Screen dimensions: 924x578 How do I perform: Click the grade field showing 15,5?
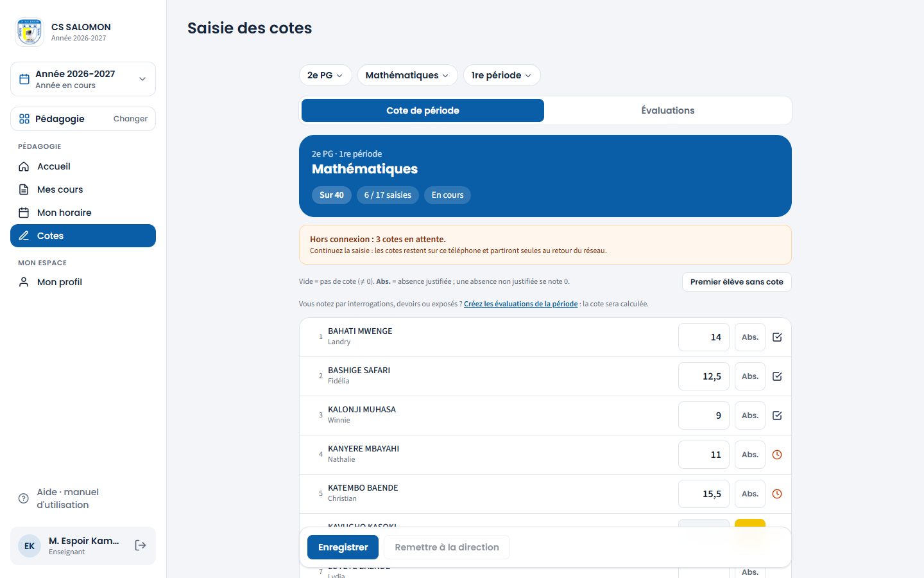point(704,494)
